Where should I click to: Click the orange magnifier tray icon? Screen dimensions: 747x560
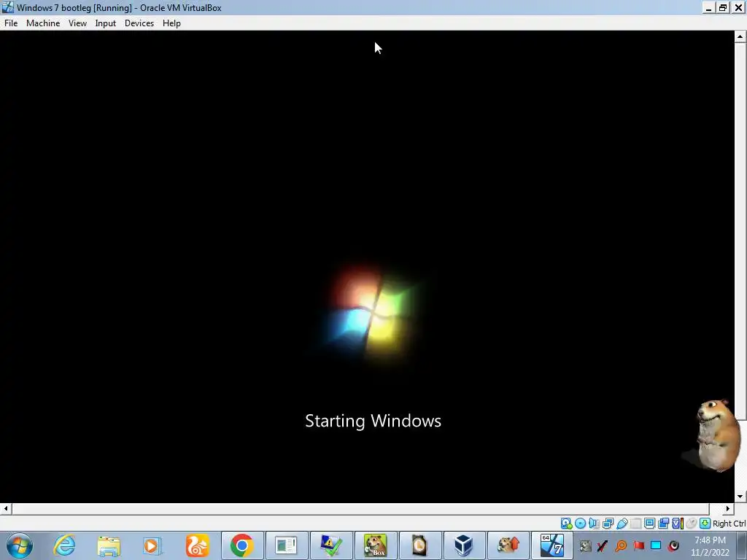pos(621,545)
